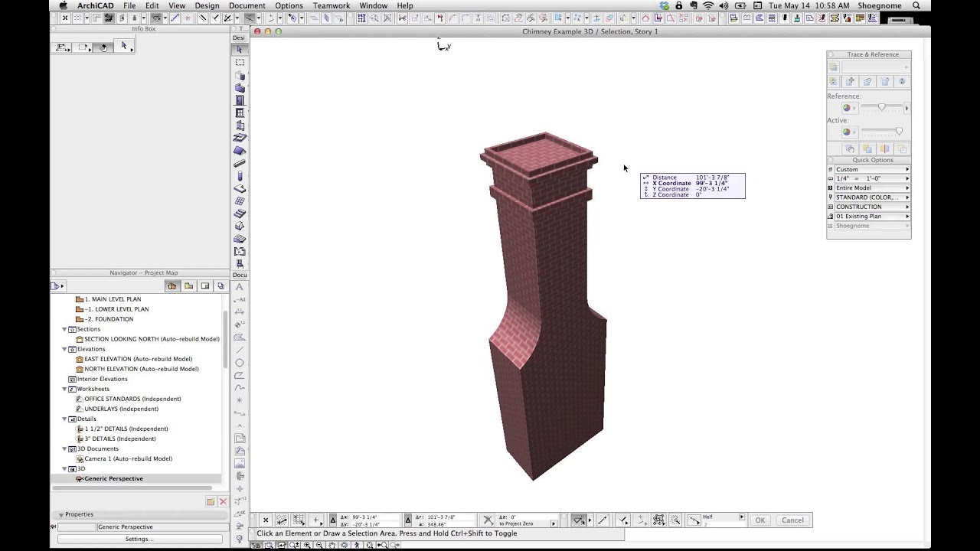Select 1. MAIN LEVEL PLAN story
The width and height of the screenshot is (980, 551).
[x=113, y=299]
